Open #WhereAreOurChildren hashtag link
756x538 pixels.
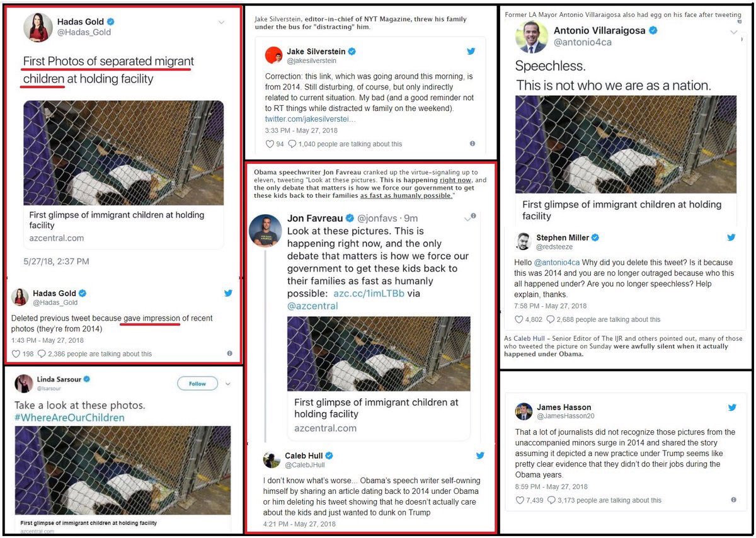tap(69, 417)
